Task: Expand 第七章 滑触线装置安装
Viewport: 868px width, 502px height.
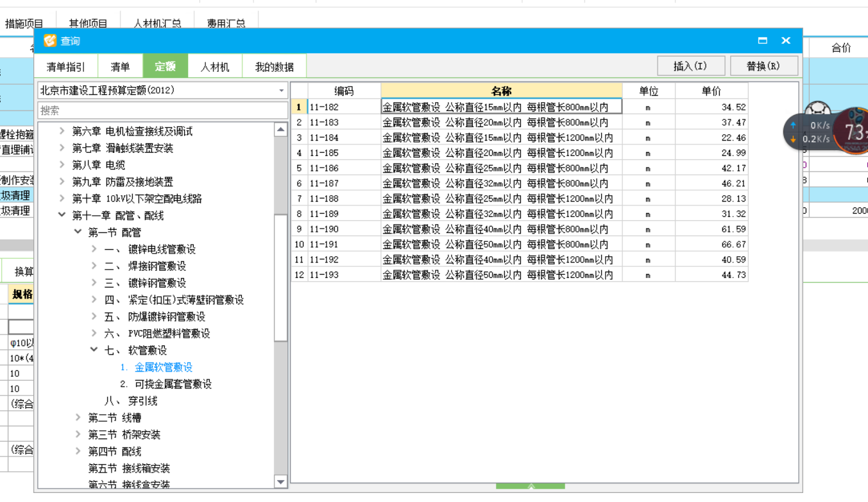Action: 62,148
